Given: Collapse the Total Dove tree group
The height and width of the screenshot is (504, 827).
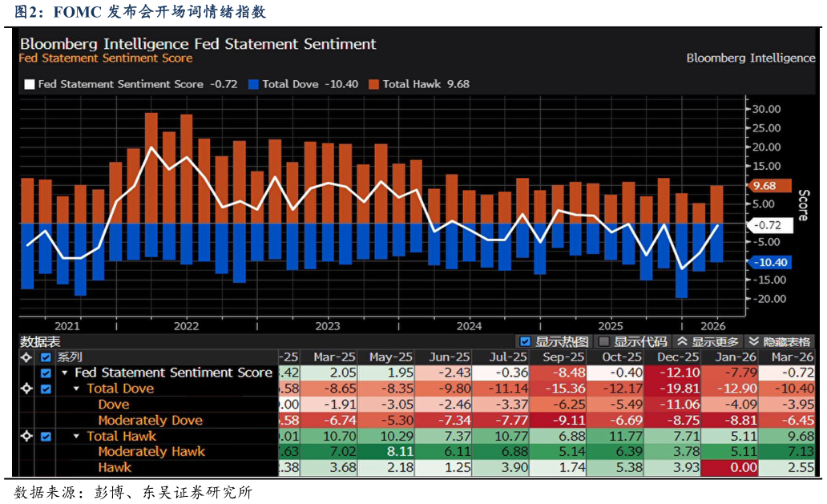Looking at the screenshot, I should [x=77, y=389].
